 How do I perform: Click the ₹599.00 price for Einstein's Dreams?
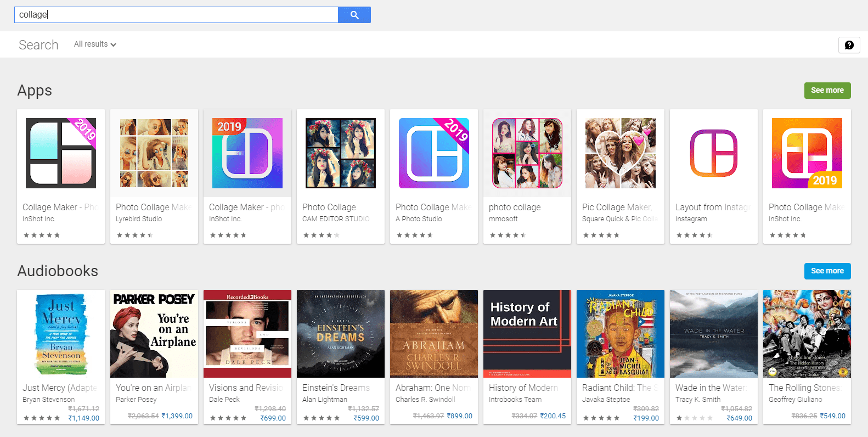[x=366, y=418]
